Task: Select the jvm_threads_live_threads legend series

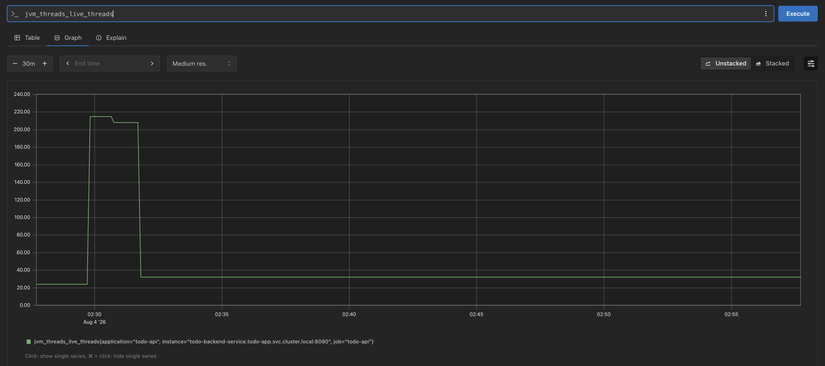Action: pyautogui.click(x=204, y=342)
